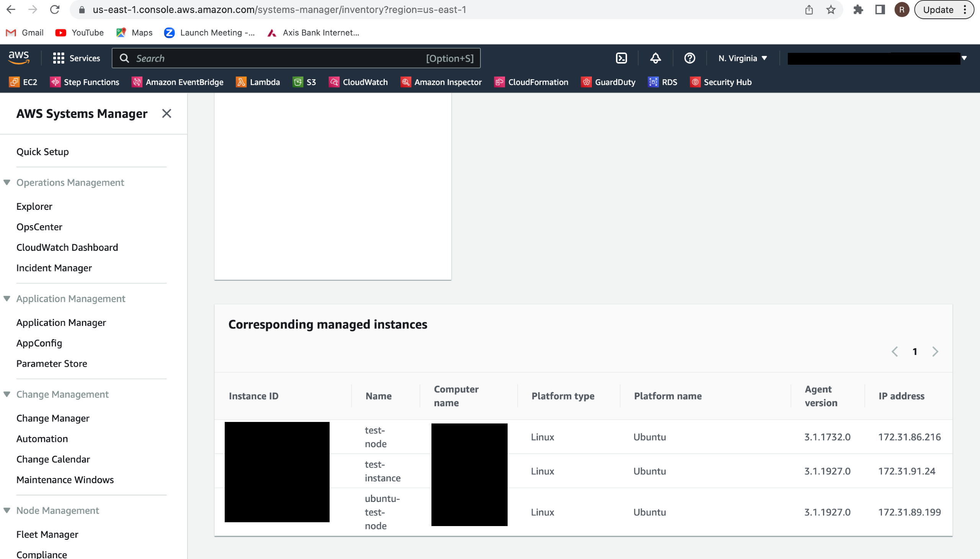Open the Security Hub shortcut
This screenshot has height=559, width=980.
[x=720, y=82]
